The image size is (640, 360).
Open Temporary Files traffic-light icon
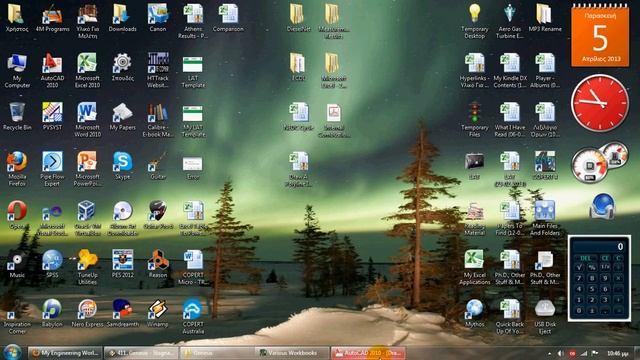point(474,119)
